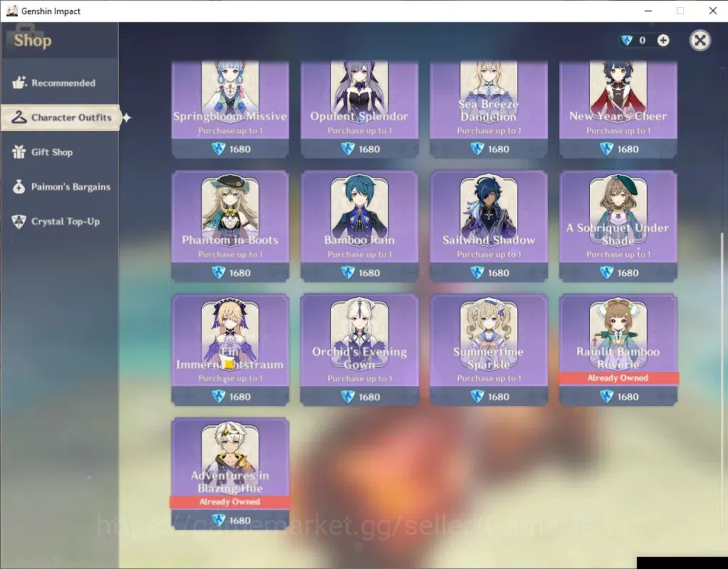Open the Ein Immernachtstraum outfit card
This screenshot has height=569, width=728.
pos(231,350)
